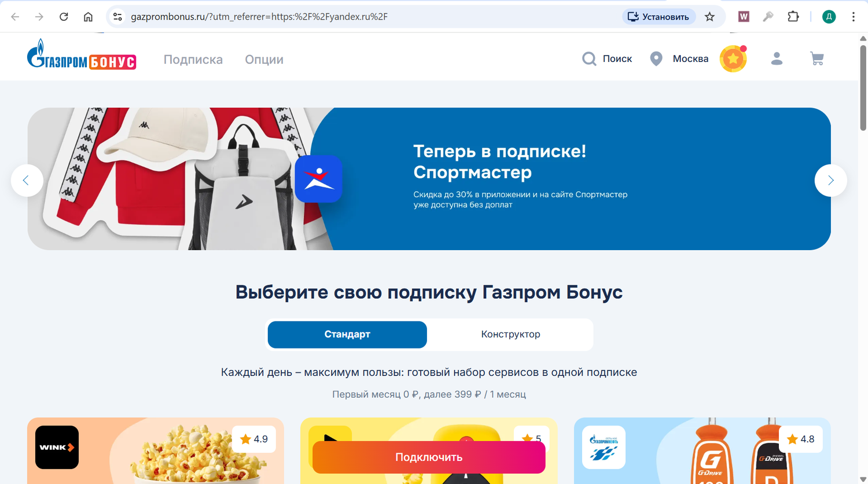868x484 pixels.
Task: Open the Газпромнефть G-Drive card
Action: pyautogui.click(x=702, y=451)
